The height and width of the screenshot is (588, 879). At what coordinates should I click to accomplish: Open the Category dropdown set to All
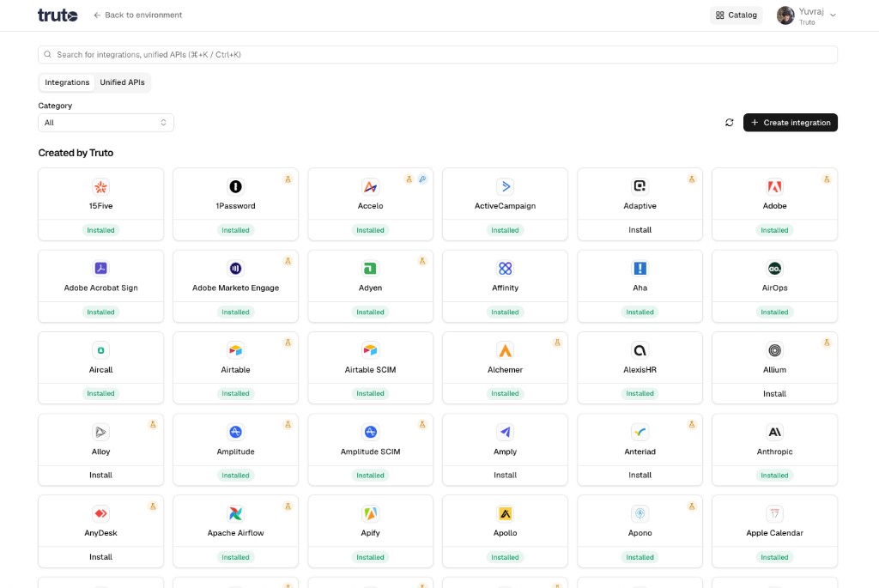coord(106,123)
